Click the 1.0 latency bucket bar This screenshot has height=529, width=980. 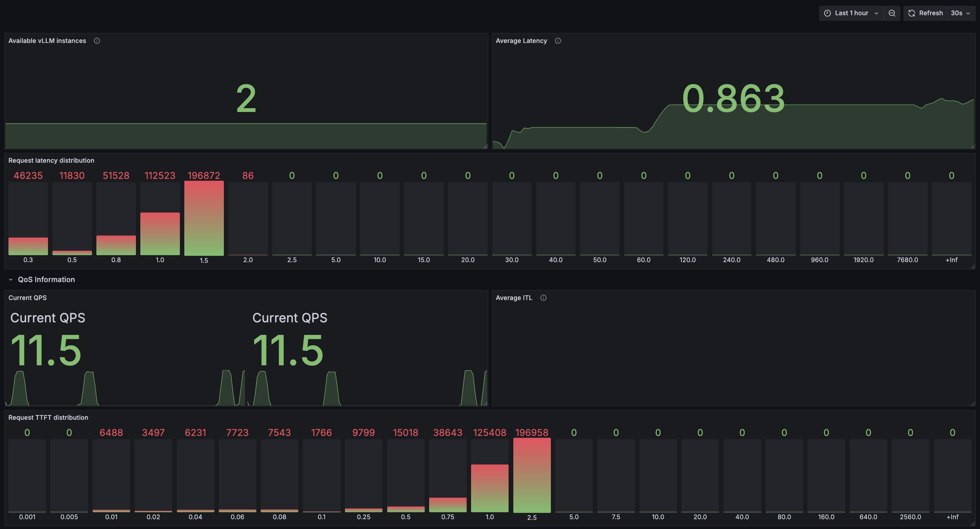pos(160,234)
